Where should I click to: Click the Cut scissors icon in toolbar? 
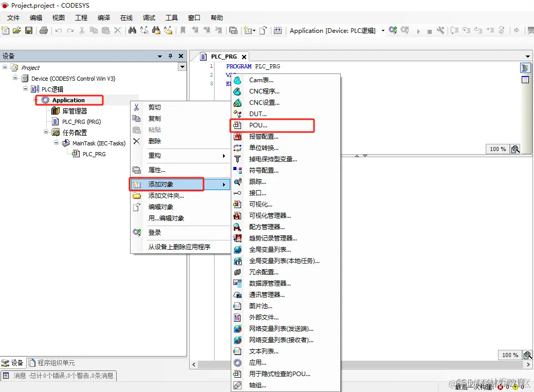(82, 30)
